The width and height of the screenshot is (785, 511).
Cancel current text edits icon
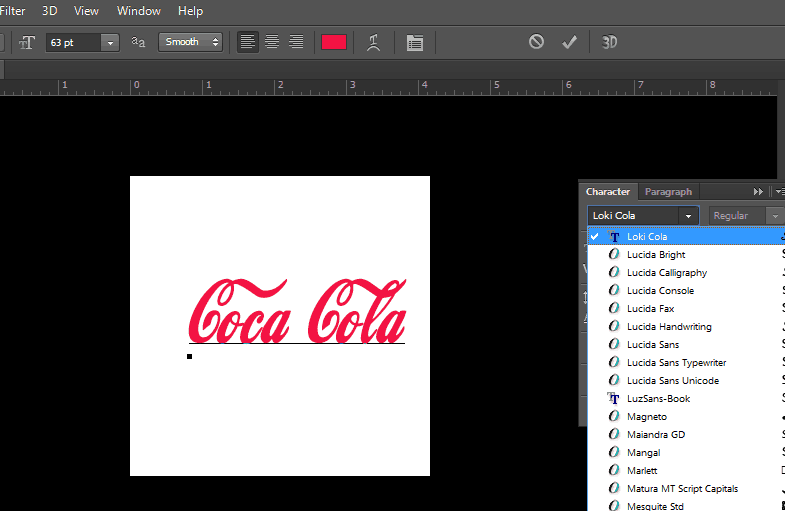tap(537, 42)
